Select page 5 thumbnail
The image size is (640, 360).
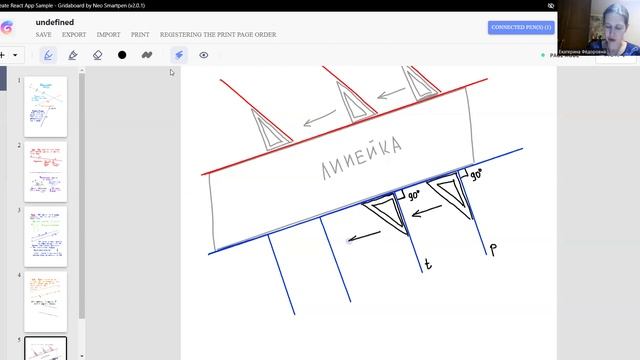click(x=45, y=349)
